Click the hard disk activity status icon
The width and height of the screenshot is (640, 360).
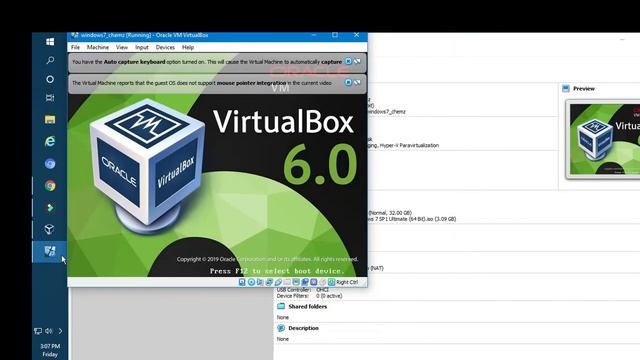242,282
